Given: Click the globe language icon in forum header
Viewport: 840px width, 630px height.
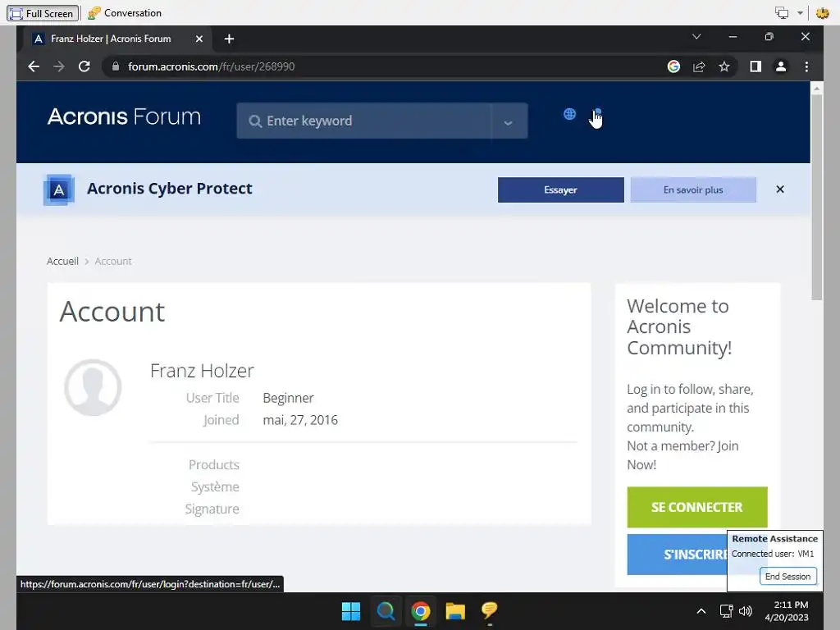Looking at the screenshot, I should 569,114.
